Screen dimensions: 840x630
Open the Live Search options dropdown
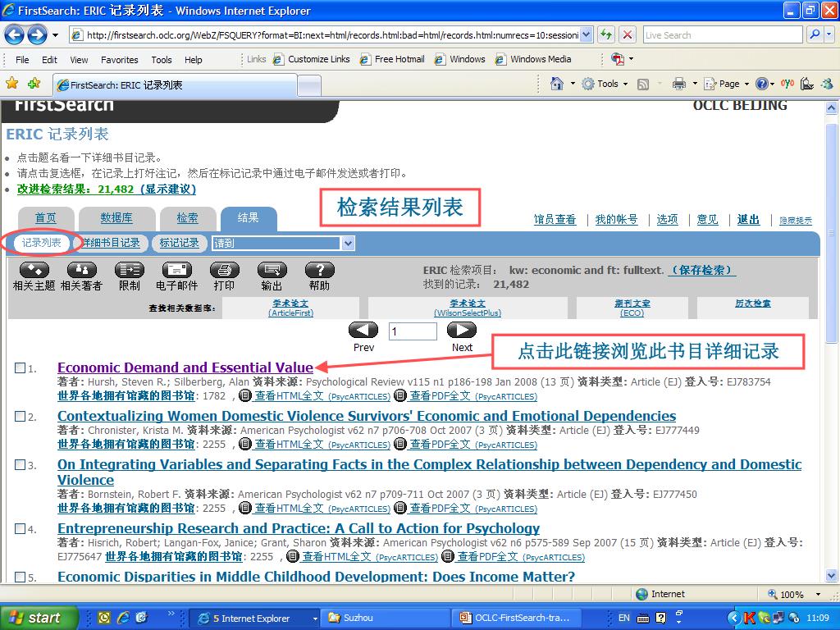(829, 35)
